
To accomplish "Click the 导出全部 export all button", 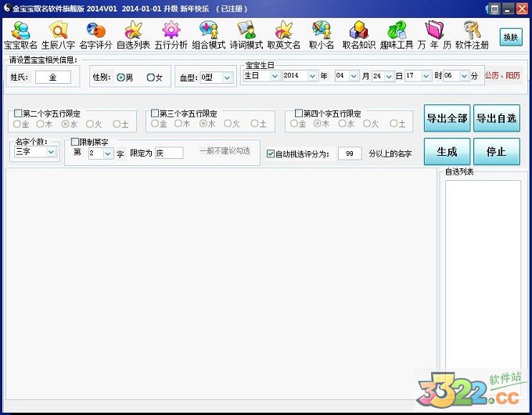I will [x=447, y=118].
